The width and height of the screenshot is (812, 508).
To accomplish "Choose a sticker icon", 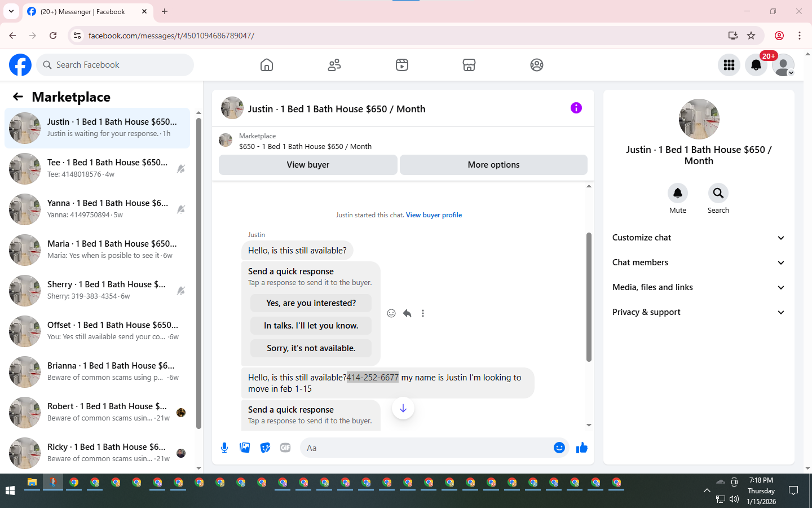I will tap(265, 448).
